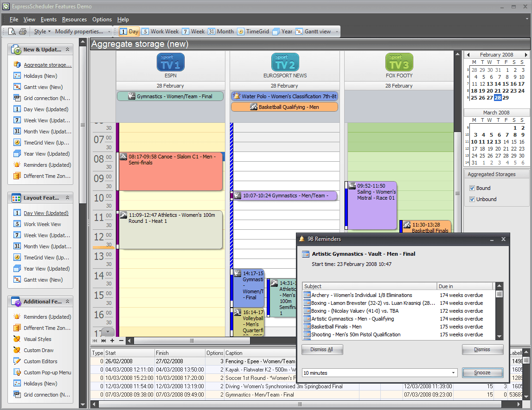The image size is (532, 410).
Task: Switch to TimeGrid view in toolbar
Action: coord(253,32)
